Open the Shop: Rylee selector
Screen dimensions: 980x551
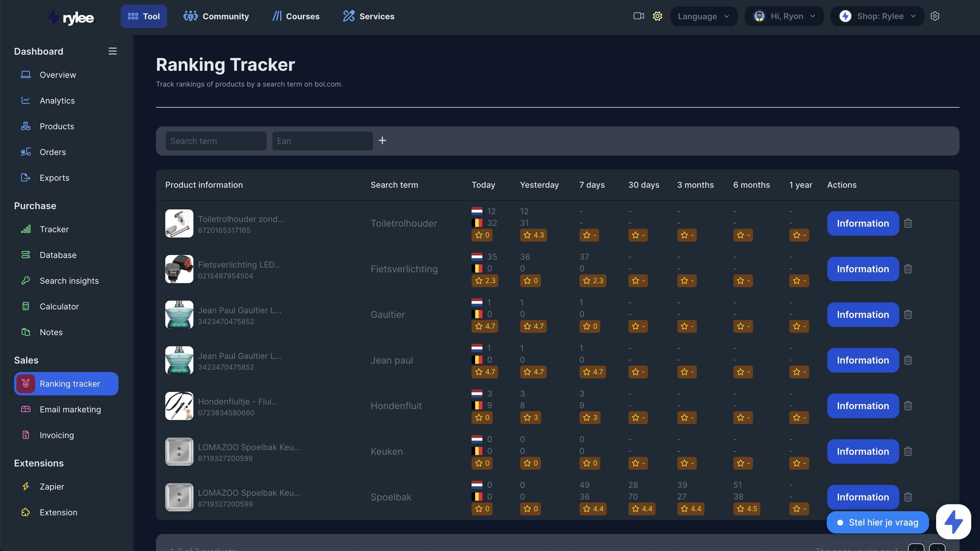click(877, 16)
